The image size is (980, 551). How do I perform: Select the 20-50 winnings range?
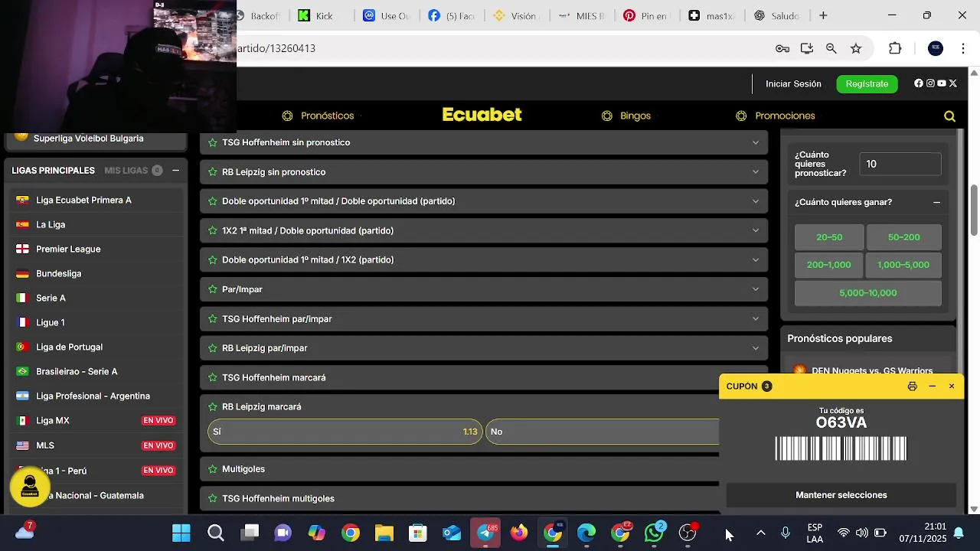pos(829,237)
